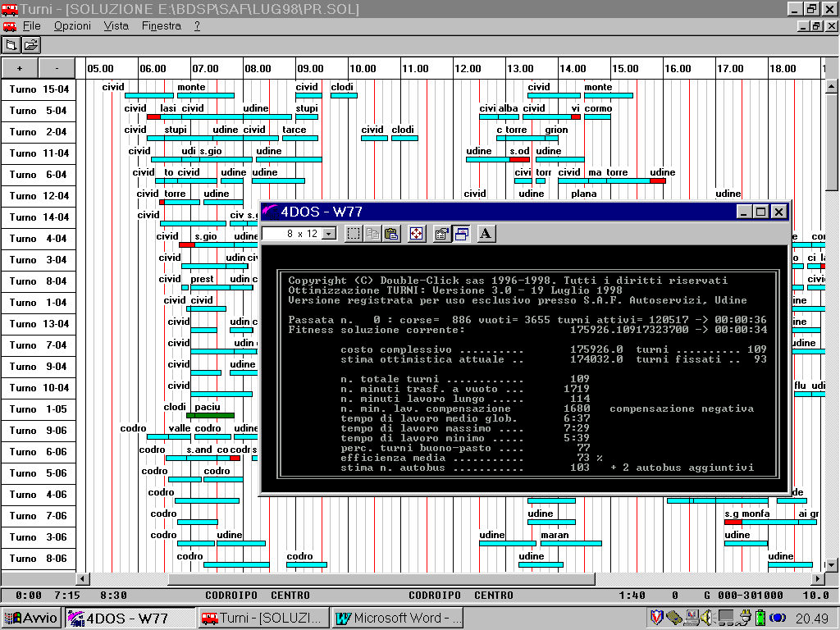The image size is (840, 630).
Task: Open the 8 x 12 font size dropdown in 4DOS
Action: pos(330,234)
